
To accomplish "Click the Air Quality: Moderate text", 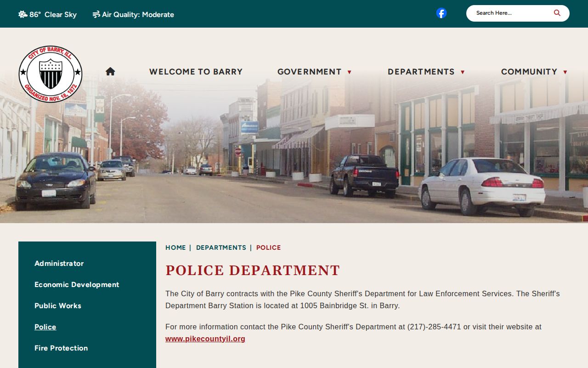I will 138,14.
